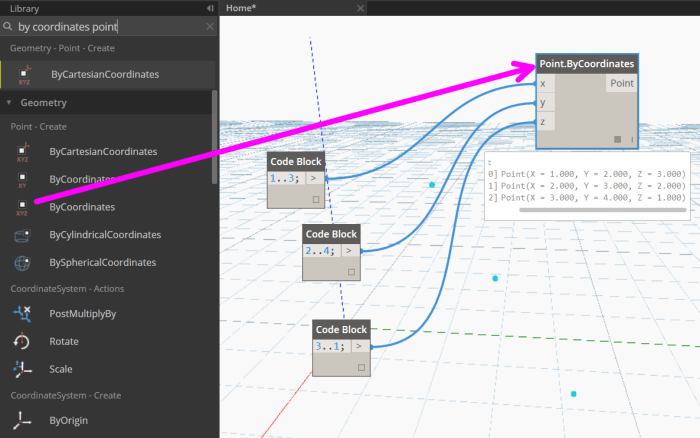Image resolution: width=700 pixels, height=438 pixels.
Task: Click the BySphericalCoordinates globe icon
Action: [22, 262]
